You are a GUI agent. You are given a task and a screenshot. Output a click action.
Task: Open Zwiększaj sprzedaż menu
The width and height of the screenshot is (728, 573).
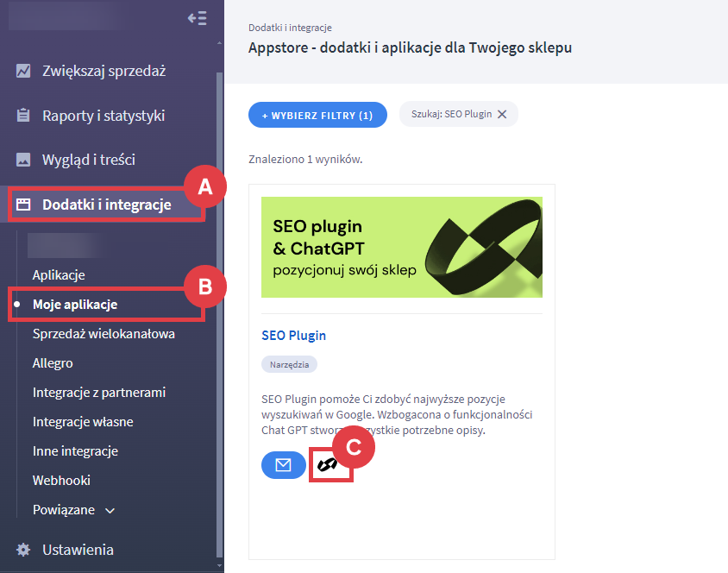tap(104, 71)
